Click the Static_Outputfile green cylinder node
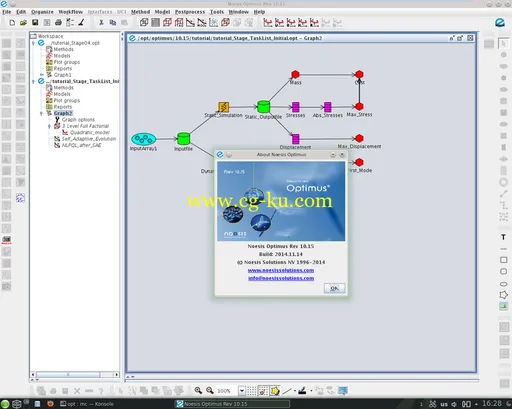This screenshot has height=409, width=512. (x=263, y=107)
